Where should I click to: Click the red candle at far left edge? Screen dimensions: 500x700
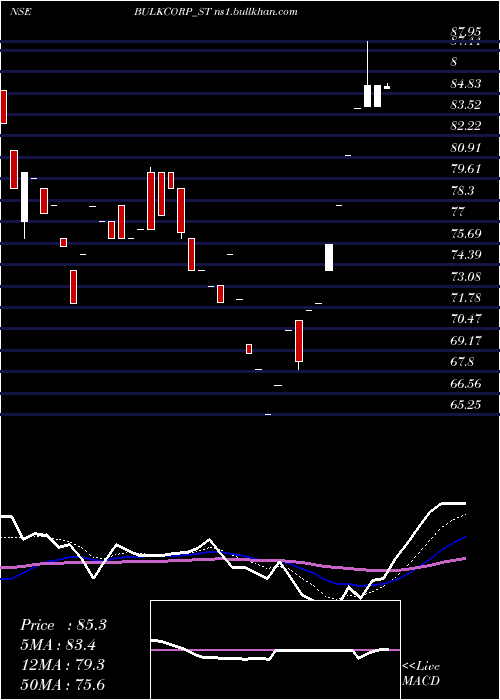[4, 107]
